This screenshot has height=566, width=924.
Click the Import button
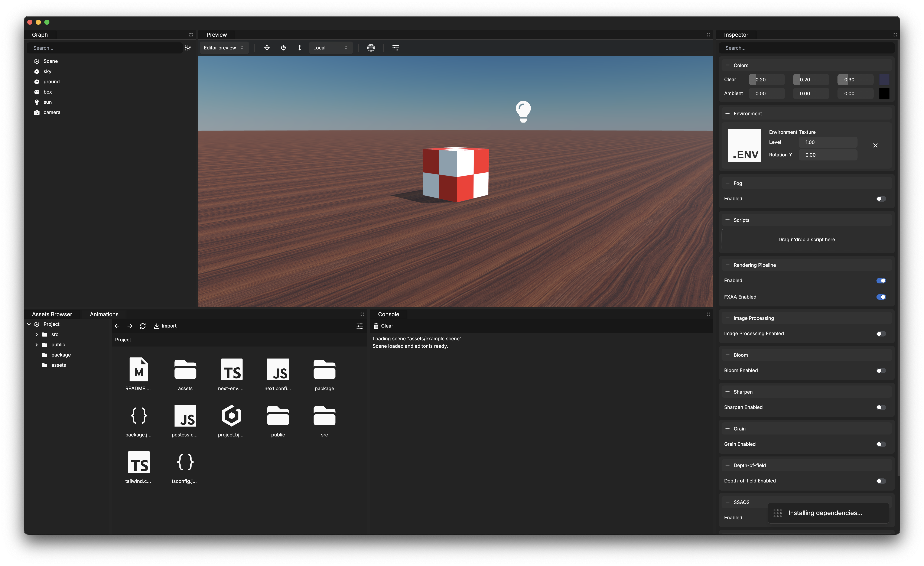pyautogui.click(x=165, y=326)
